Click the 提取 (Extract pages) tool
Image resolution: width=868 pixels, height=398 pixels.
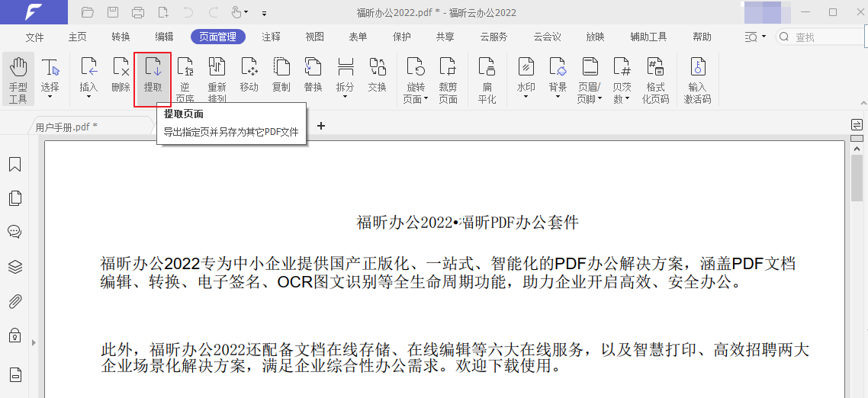[x=153, y=79]
